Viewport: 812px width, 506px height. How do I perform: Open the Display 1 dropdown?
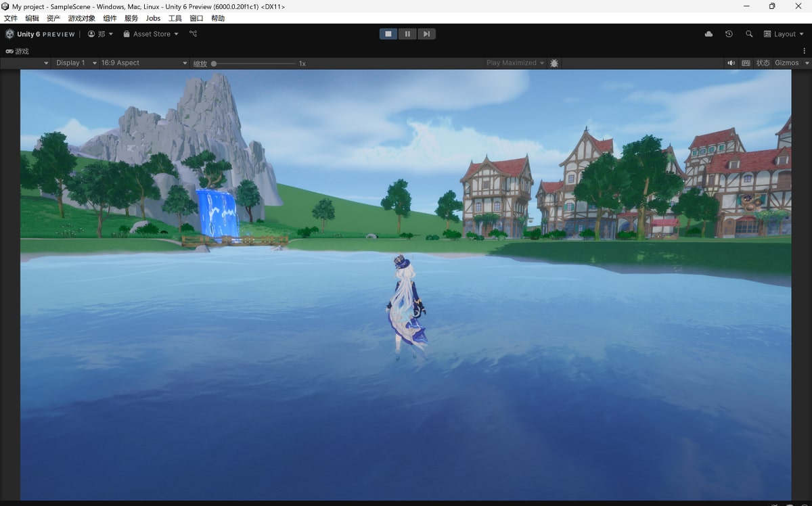(76, 63)
